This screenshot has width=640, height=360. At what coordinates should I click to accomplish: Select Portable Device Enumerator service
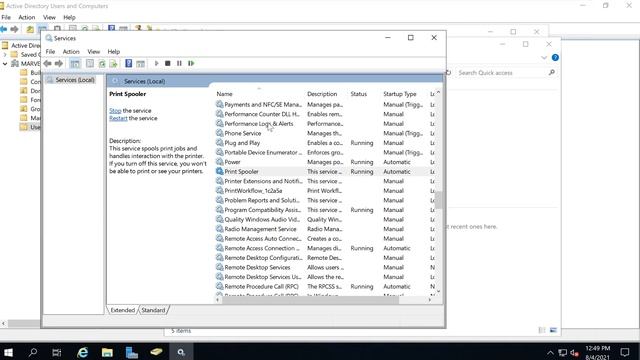[325, 152]
